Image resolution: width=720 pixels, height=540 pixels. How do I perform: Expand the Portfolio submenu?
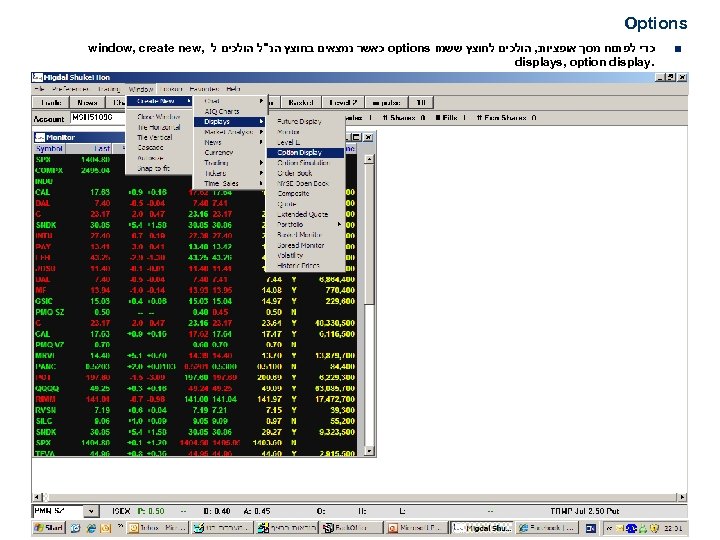(x=306, y=225)
